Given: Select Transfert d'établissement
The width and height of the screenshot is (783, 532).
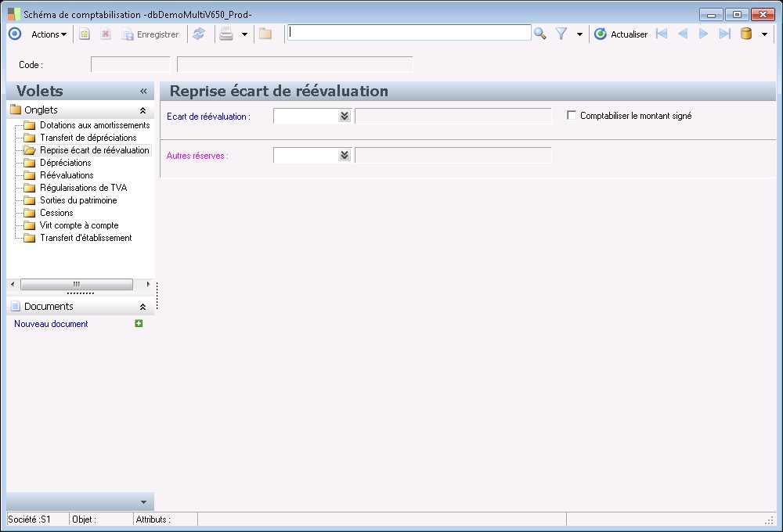Looking at the screenshot, I should 86,238.
